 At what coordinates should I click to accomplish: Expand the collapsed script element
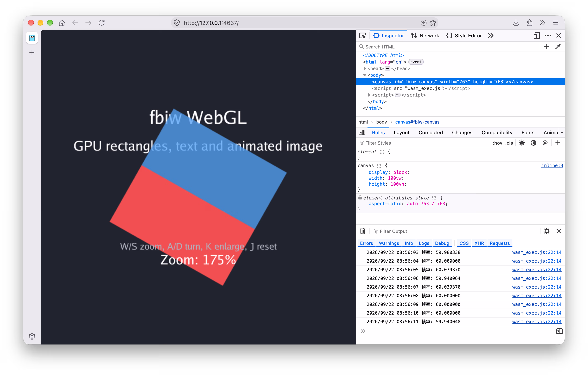pyautogui.click(x=369, y=95)
